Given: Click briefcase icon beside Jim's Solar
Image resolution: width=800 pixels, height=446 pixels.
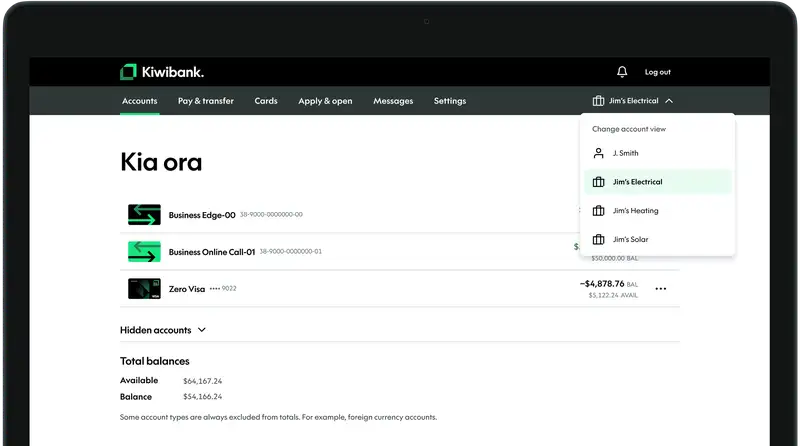Looking at the screenshot, I should 598,239.
